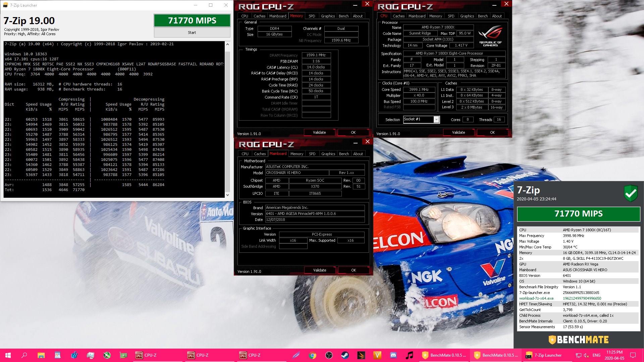Click the workload-7z-x64.exe row in BenchMate
Viewport: 644px width, 362px height.
pyautogui.click(x=578, y=298)
